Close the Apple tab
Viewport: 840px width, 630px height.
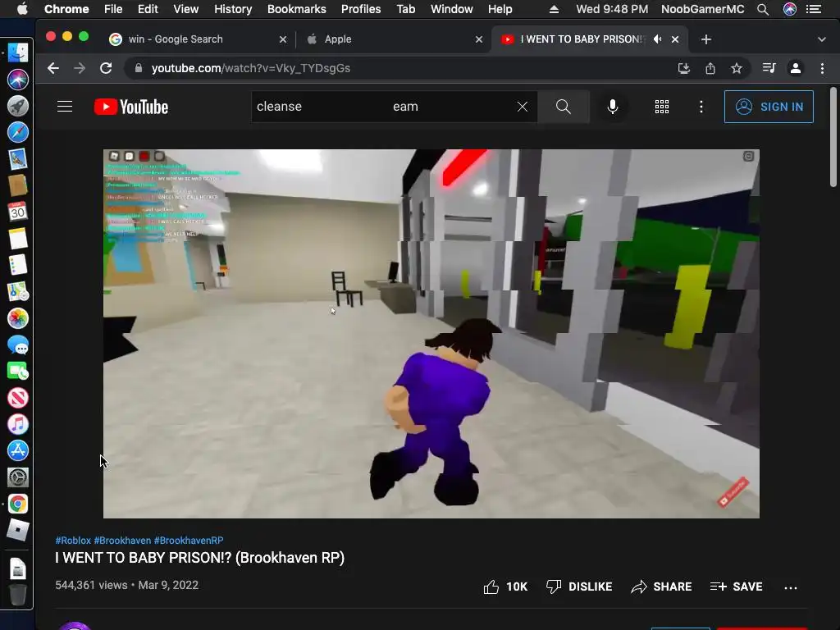pos(479,39)
